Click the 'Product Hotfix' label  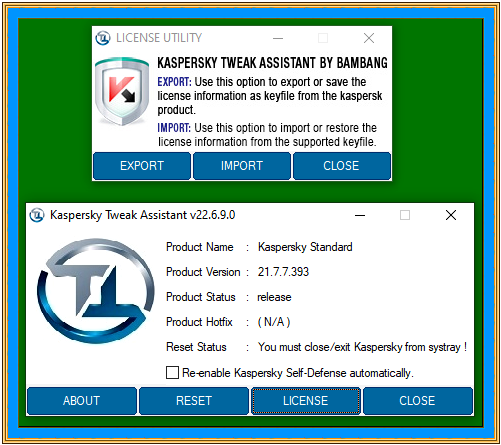click(x=199, y=322)
